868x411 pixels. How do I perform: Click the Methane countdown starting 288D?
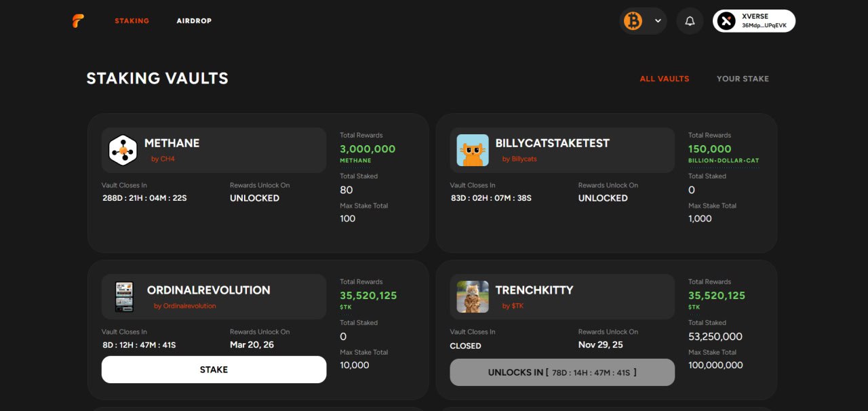144,198
